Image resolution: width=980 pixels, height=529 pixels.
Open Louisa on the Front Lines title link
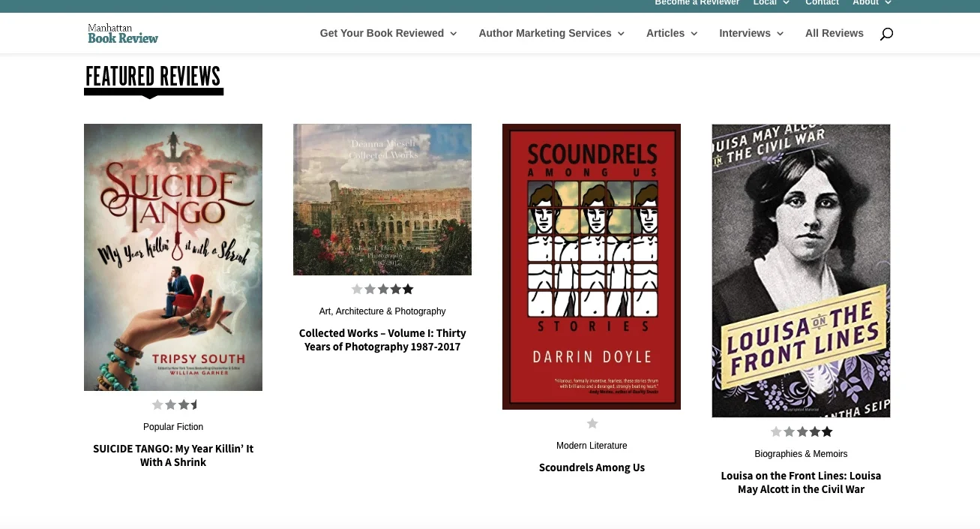[801, 482]
